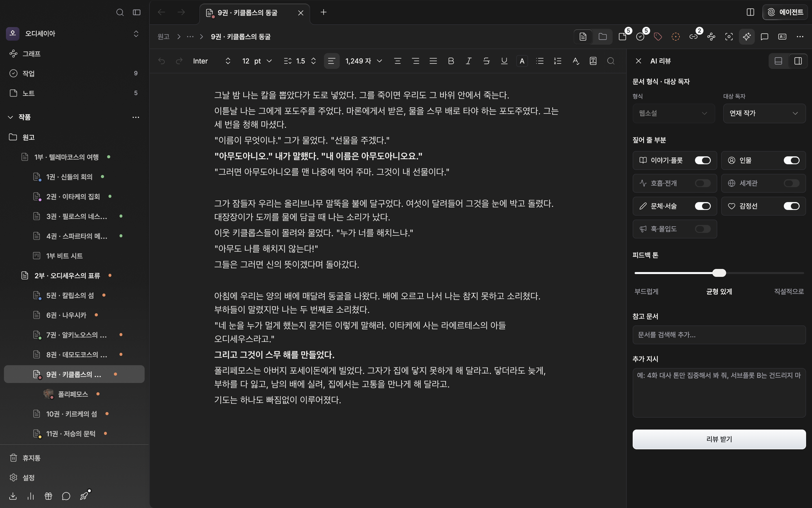Switch to document view mode
This screenshot has height=508, width=812.
[x=583, y=37]
